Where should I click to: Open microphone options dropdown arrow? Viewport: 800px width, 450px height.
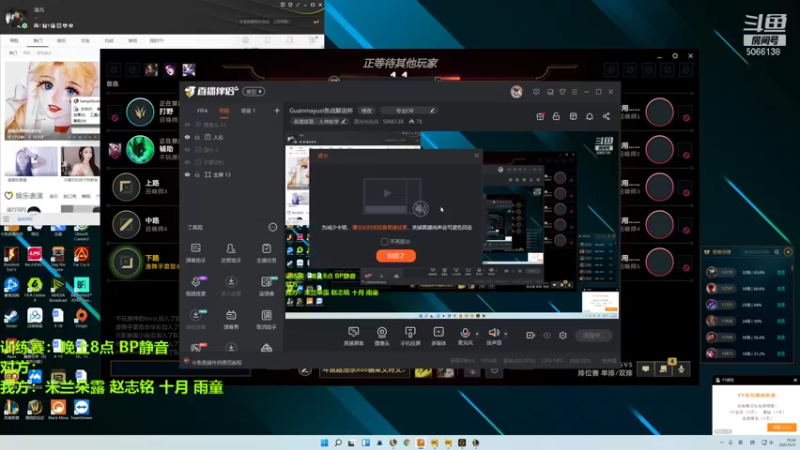[x=477, y=334]
